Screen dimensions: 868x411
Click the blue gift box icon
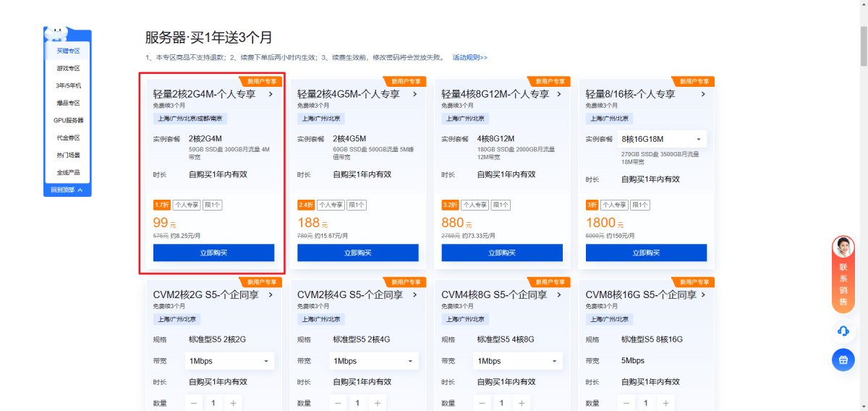pyautogui.click(x=843, y=360)
